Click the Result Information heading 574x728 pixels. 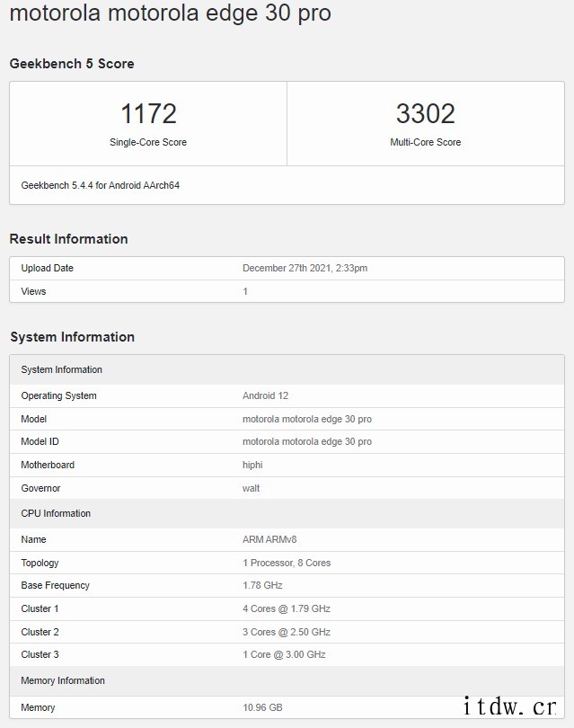coord(68,239)
